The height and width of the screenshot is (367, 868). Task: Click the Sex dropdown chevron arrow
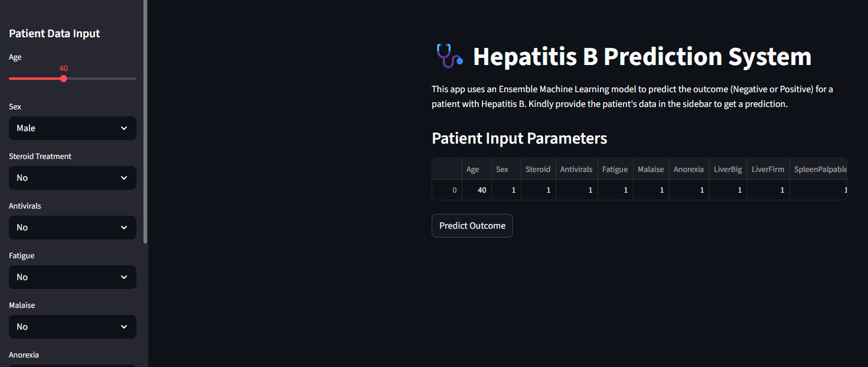click(x=124, y=128)
